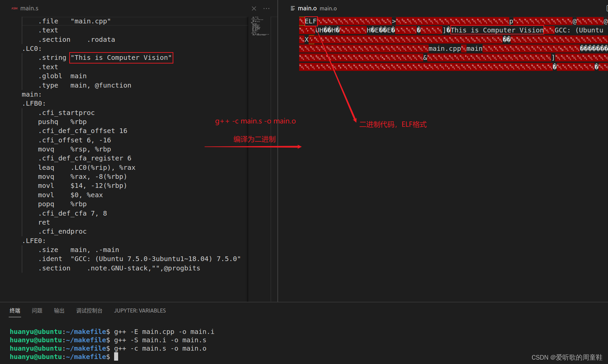Click the ret instruction line
This screenshot has height=364, width=608.
click(x=44, y=222)
